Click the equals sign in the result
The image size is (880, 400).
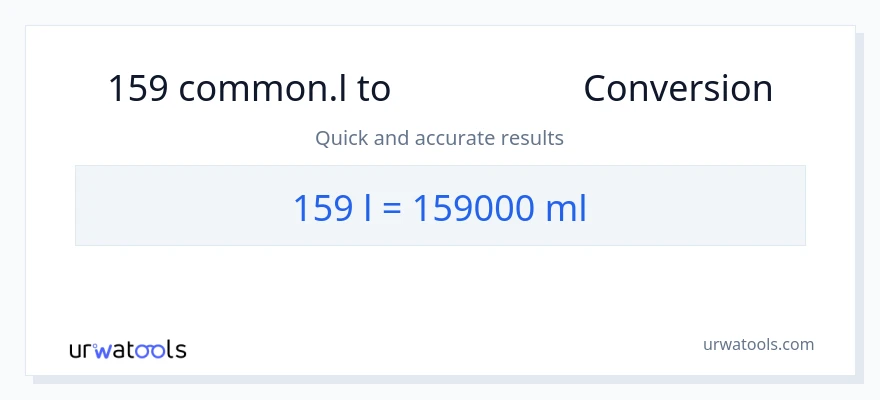pos(391,208)
